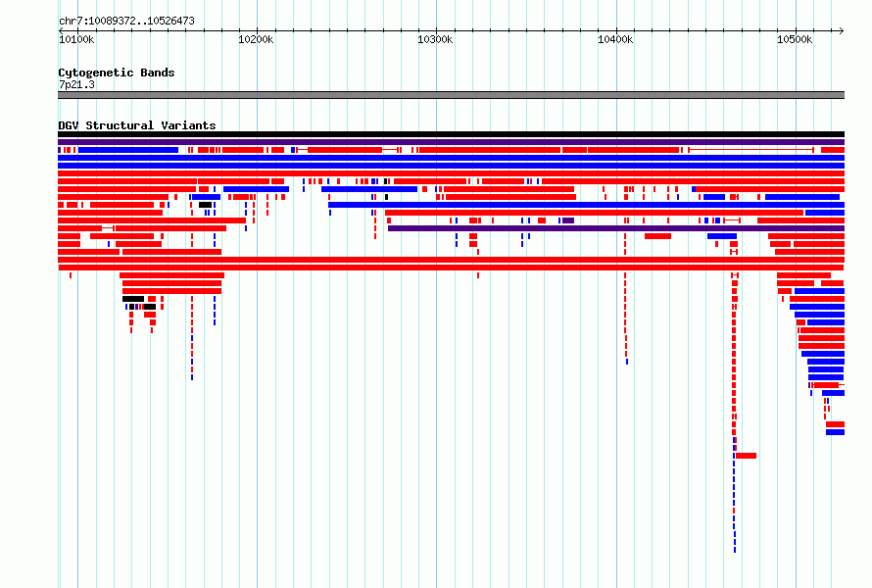Click the small black variant near 10180k
The width and height of the screenshot is (872, 588).
pyautogui.click(x=205, y=205)
